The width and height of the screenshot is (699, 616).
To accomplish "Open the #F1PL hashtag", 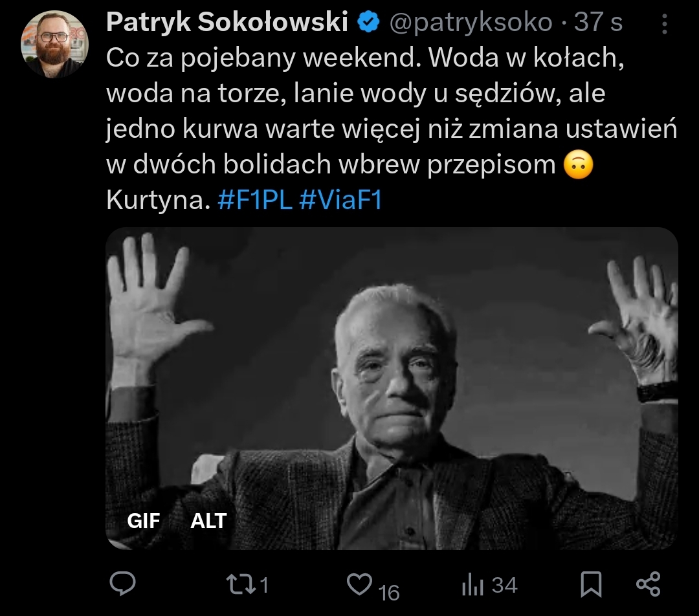I will pyautogui.click(x=255, y=200).
